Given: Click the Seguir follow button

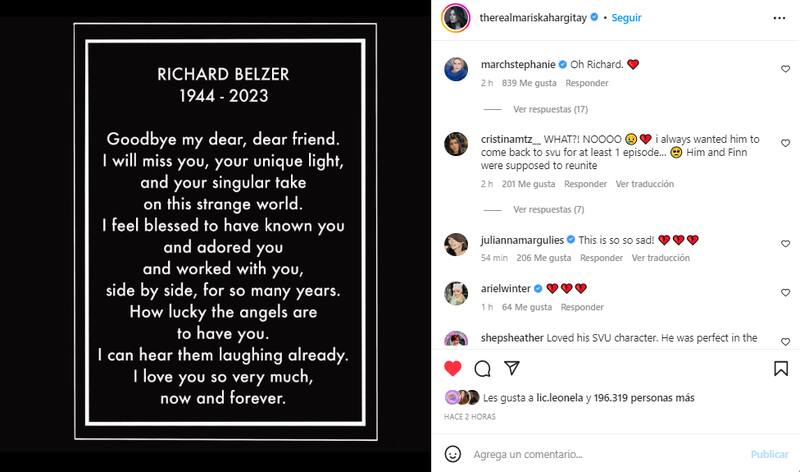Looking at the screenshot, I should click(626, 18).
